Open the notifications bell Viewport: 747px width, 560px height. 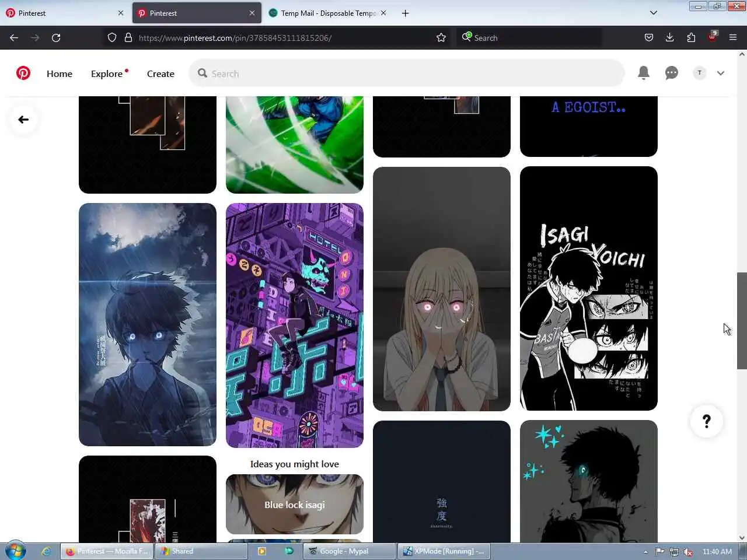coord(643,73)
